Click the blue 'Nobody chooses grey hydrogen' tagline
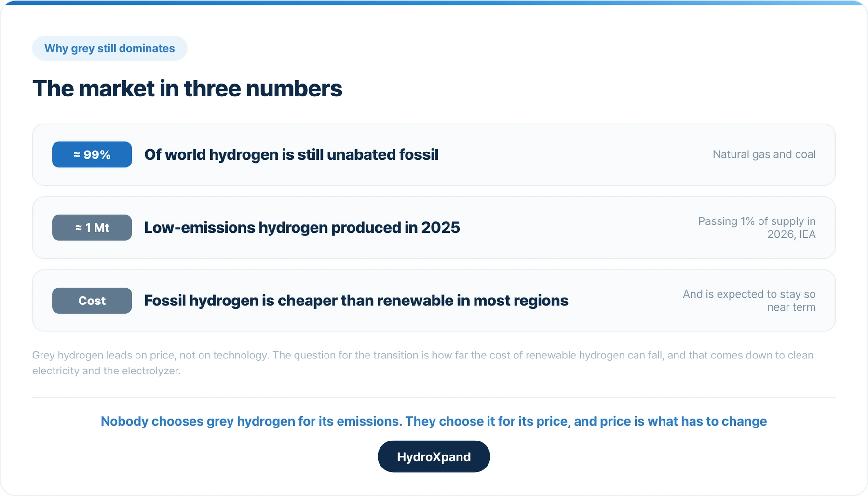The image size is (868, 496). [x=434, y=421]
